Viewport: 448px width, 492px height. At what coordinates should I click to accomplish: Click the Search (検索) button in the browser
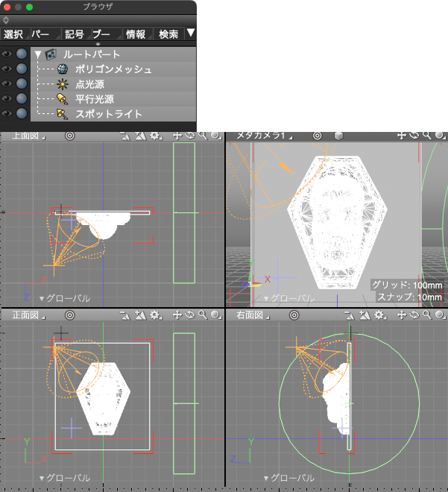pos(168,34)
